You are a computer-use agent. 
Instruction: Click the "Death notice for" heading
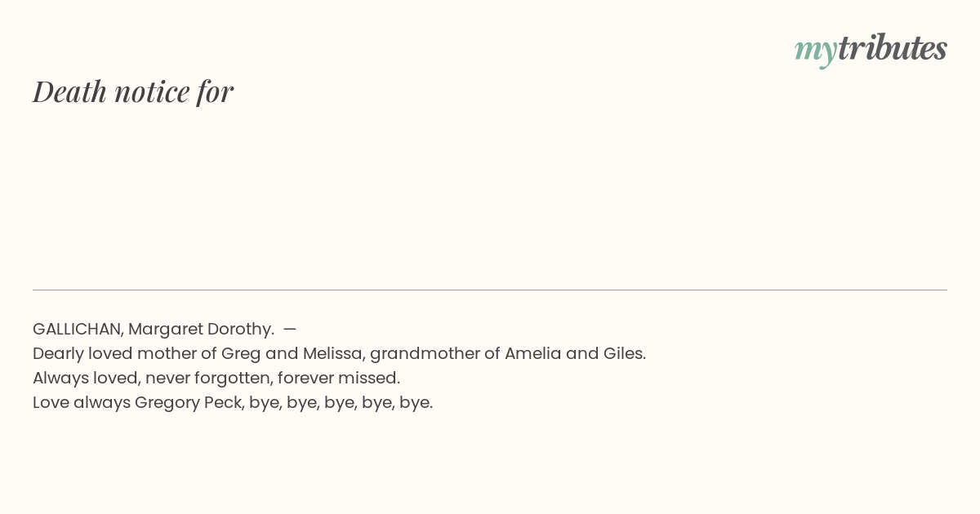[133, 91]
